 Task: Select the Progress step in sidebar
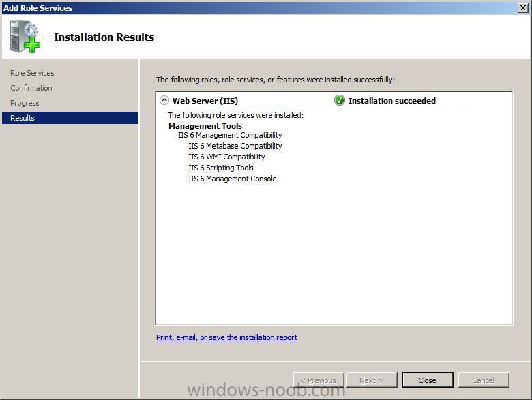click(x=25, y=103)
